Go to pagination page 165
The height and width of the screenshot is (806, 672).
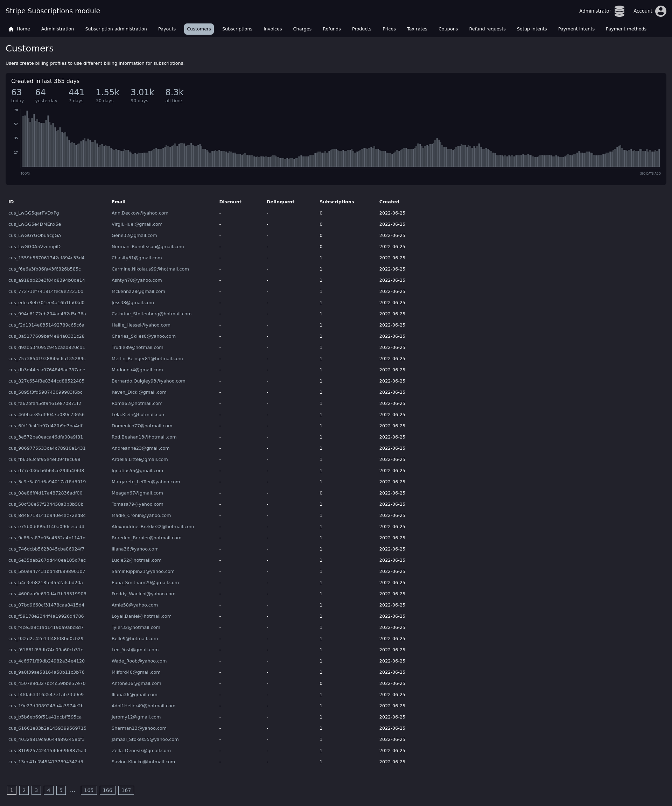click(89, 790)
